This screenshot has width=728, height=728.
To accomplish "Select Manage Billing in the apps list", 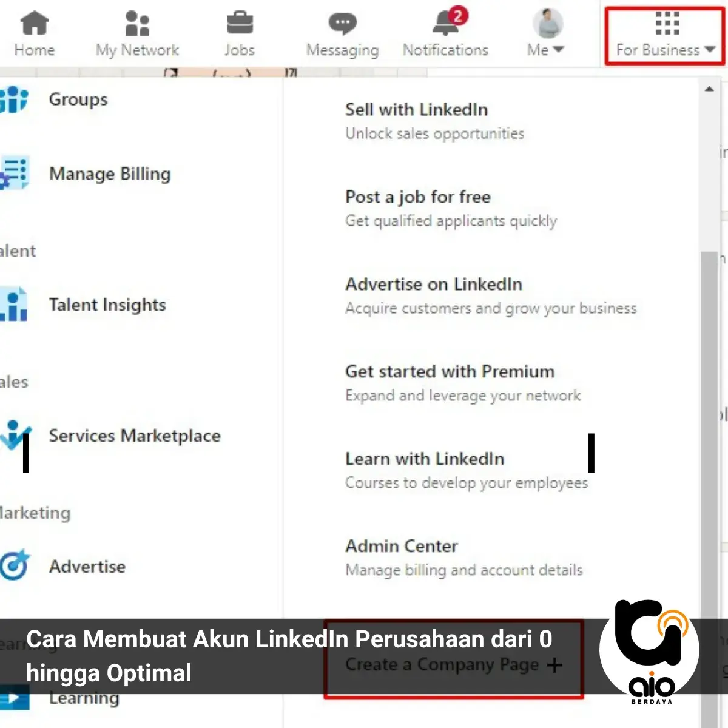I will click(x=110, y=174).
